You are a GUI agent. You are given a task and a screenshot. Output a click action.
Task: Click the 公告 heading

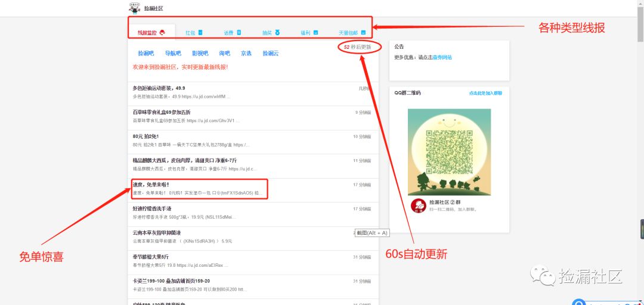[x=399, y=47]
